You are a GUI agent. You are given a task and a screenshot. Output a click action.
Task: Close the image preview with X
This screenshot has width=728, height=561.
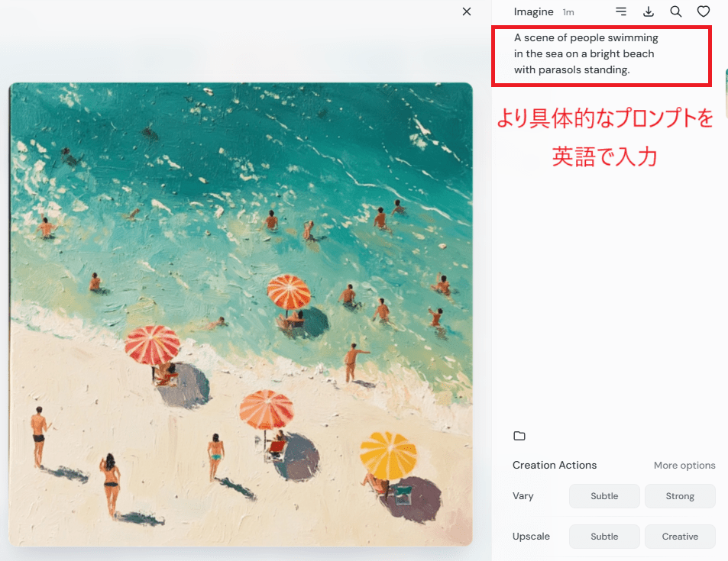467,11
